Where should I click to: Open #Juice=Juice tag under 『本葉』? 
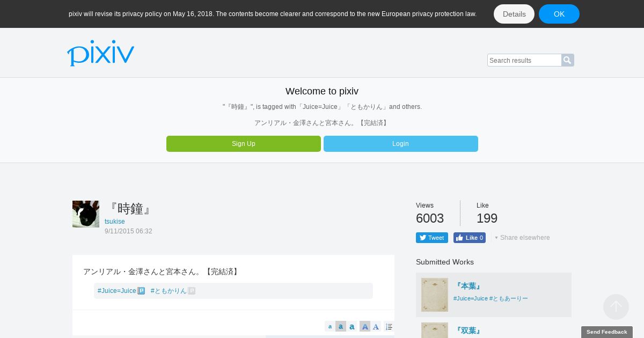[471, 298]
